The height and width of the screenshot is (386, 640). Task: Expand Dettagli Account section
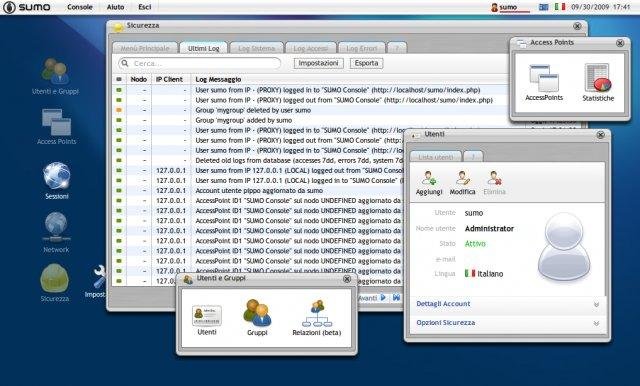pyautogui.click(x=508, y=304)
